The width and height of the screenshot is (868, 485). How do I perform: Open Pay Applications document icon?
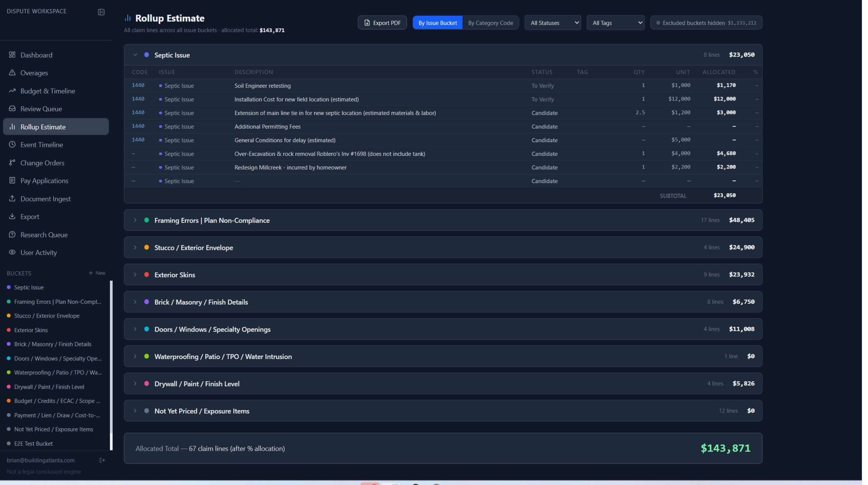(x=12, y=181)
